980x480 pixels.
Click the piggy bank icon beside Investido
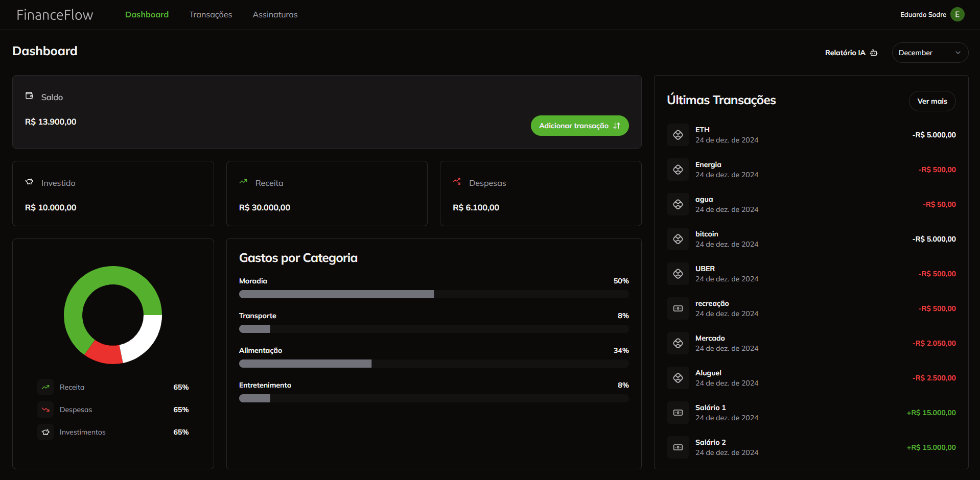point(29,182)
